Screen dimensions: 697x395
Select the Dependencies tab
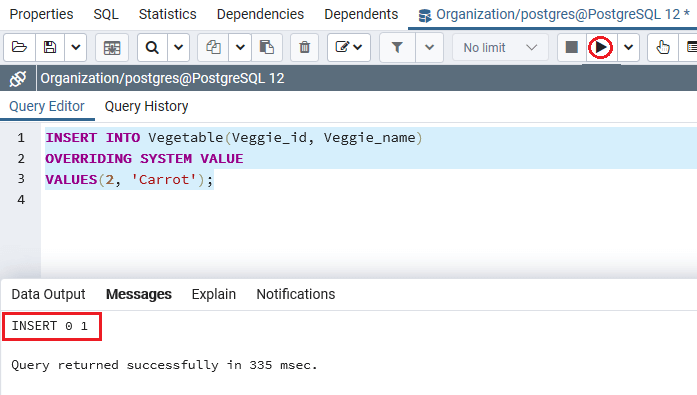click(x=260, y=14)
